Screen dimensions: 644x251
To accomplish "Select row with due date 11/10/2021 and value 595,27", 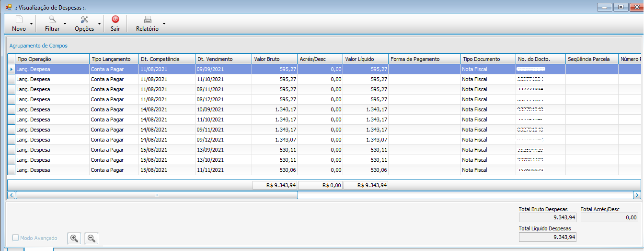I will click(x=324, y=79).
